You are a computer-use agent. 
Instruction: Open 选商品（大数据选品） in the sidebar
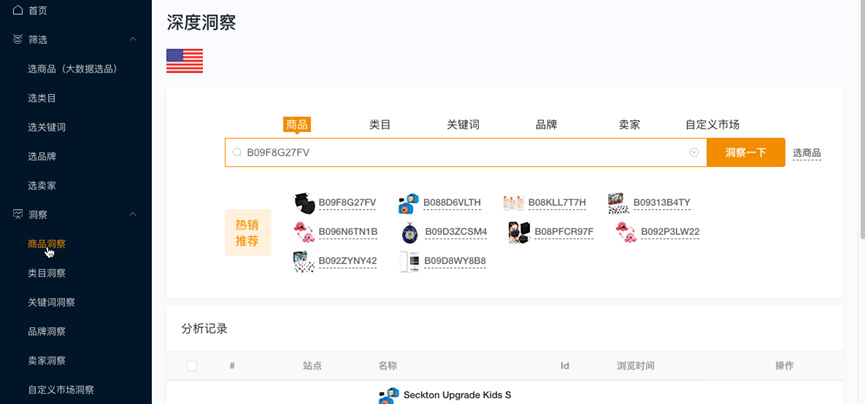coord(76,69)
